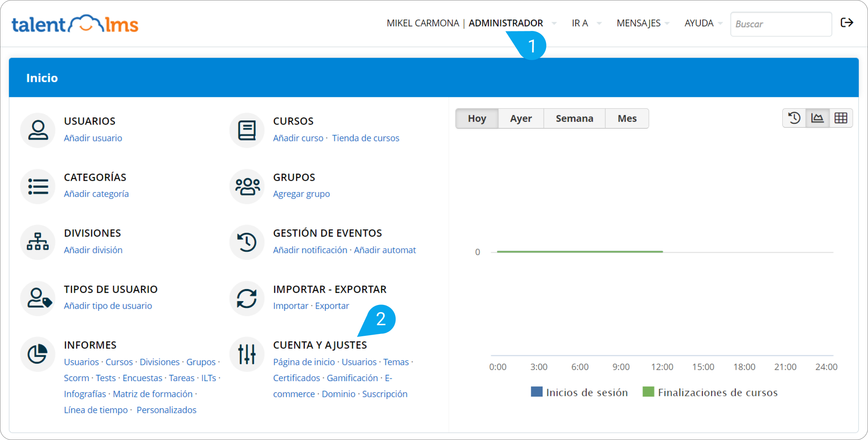The width and height of the screenshot is (868, 440).
Task: Toggle the area chart view
Action: tap(817, 118)
